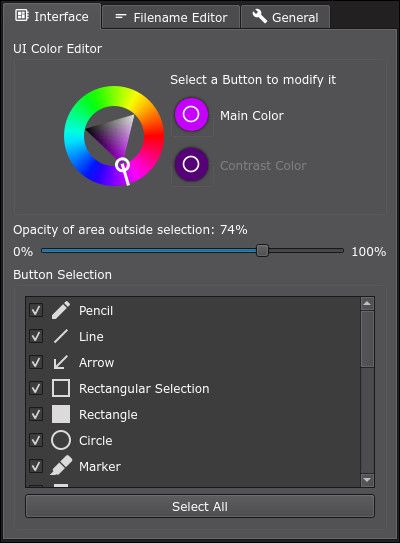Click the Arrow row label
This screenshot has height=543, width=400.
[96, 363]
